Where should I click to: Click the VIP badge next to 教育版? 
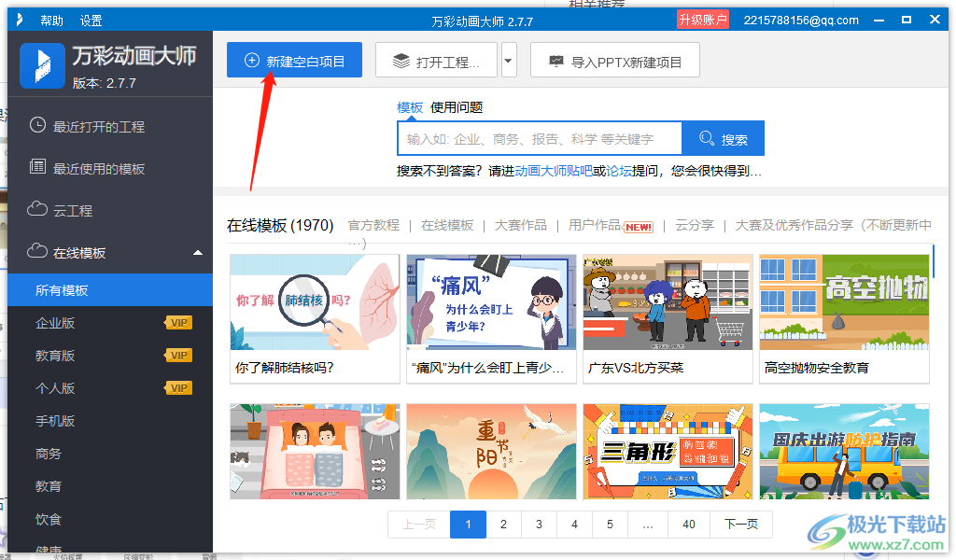pyautogui.click(x=178, y=356)
